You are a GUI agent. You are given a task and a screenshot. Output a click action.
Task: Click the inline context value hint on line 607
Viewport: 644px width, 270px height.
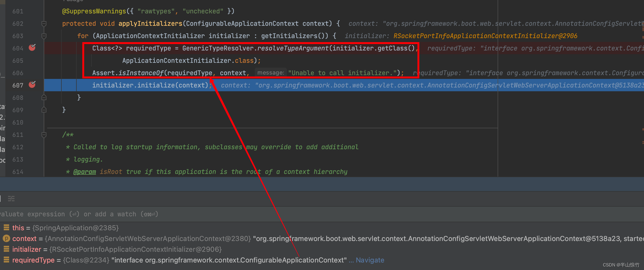[x=432, y=85]
